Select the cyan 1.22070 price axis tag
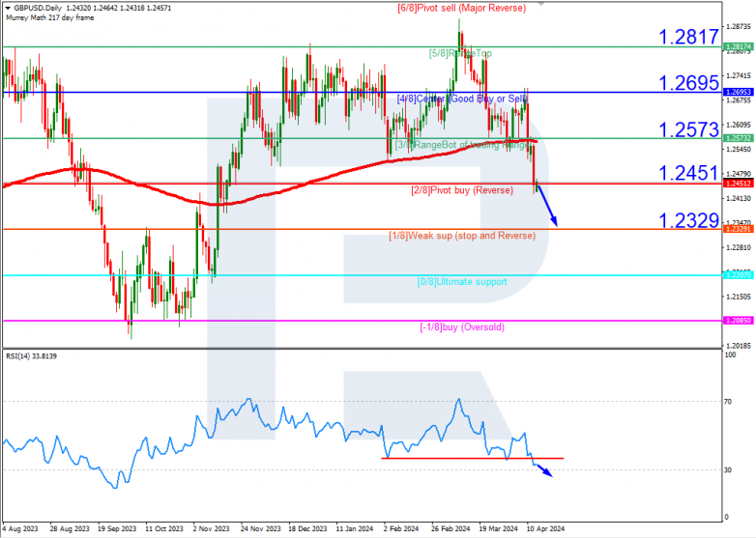This screenshot has height=538, width=756. coord(738,275)
